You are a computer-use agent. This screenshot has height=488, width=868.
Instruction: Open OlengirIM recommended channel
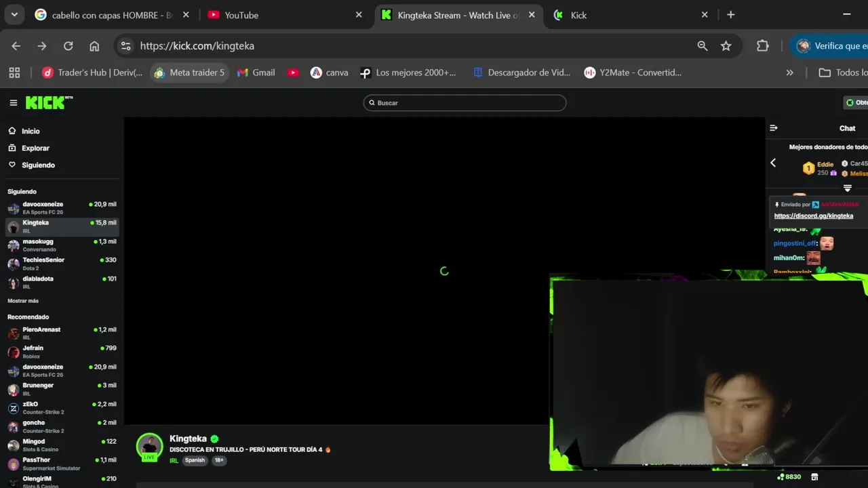click(x=62, y=481)
